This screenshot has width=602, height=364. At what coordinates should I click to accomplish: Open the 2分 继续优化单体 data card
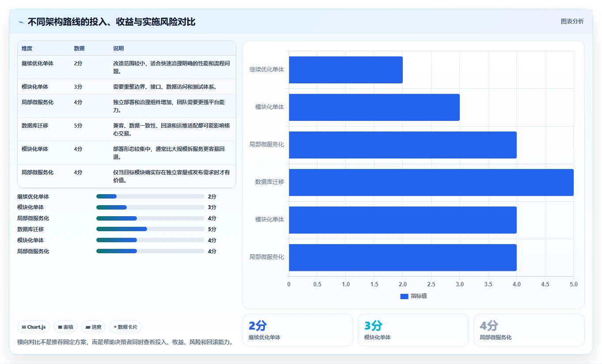coord(298,330)
